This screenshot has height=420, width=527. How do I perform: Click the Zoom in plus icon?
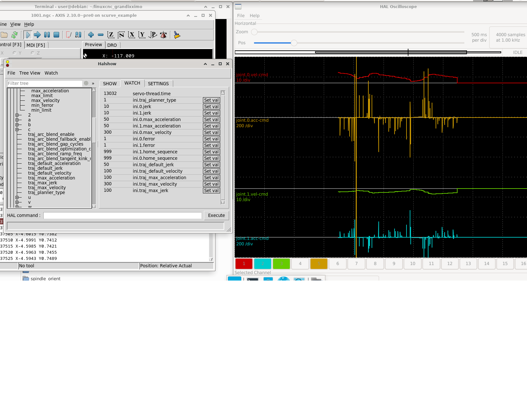pyautogui.click(x=91, y=35)
